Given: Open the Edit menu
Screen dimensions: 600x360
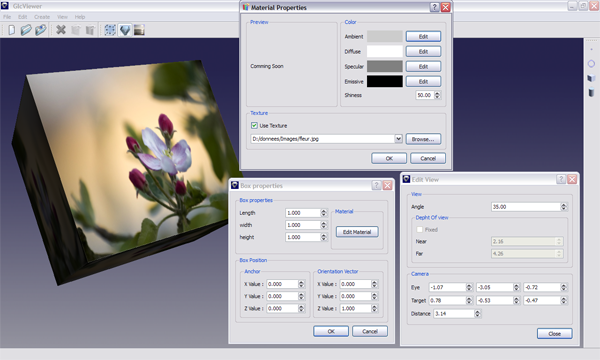Looking at the screenshot, I should (23, 17).
